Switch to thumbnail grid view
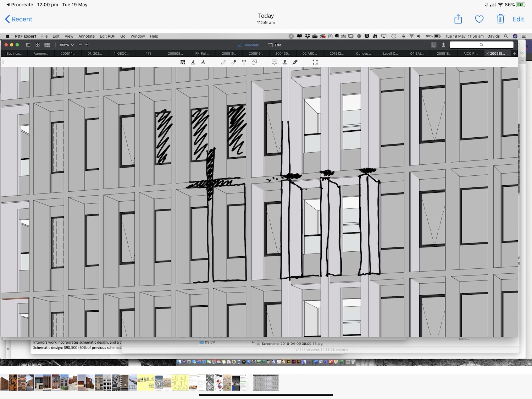This screenshot has height=399, width=532. 38,45
